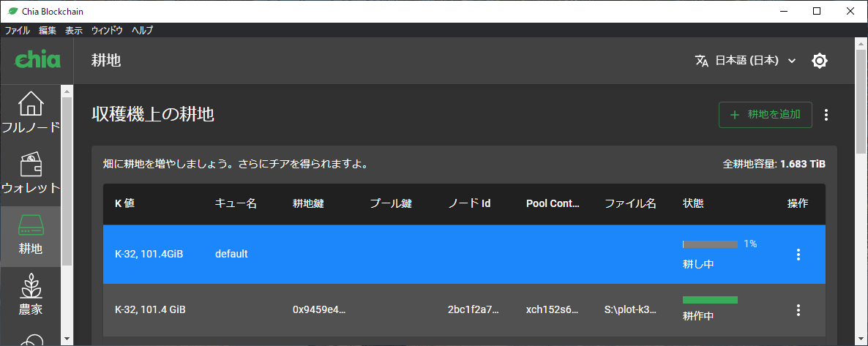
Task: Open the ファイル menu
Action: click(x=17, y=31)
